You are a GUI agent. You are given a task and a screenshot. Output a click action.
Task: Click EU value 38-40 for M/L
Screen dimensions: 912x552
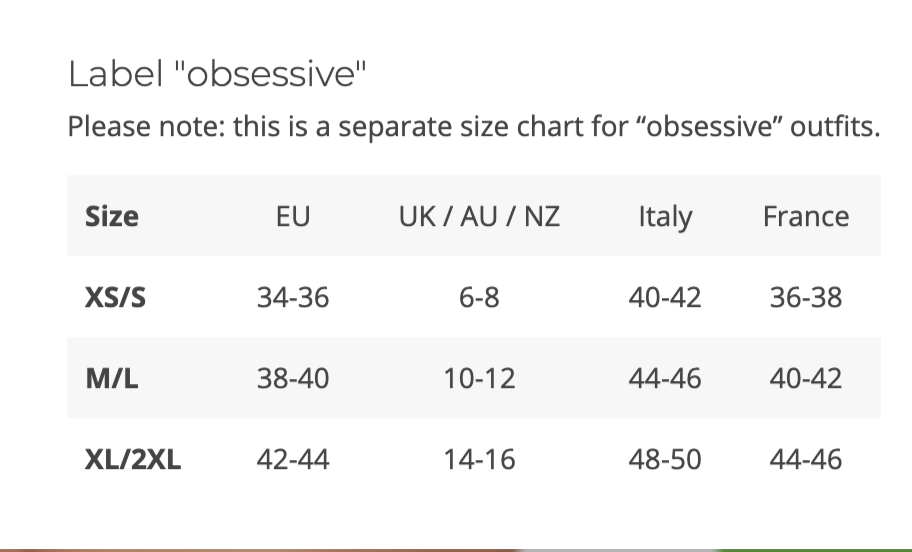(293, 378)
